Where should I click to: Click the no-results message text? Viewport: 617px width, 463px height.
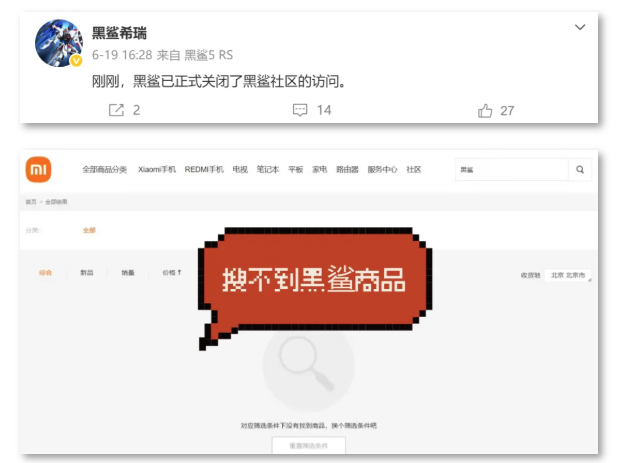pos(308,425)
